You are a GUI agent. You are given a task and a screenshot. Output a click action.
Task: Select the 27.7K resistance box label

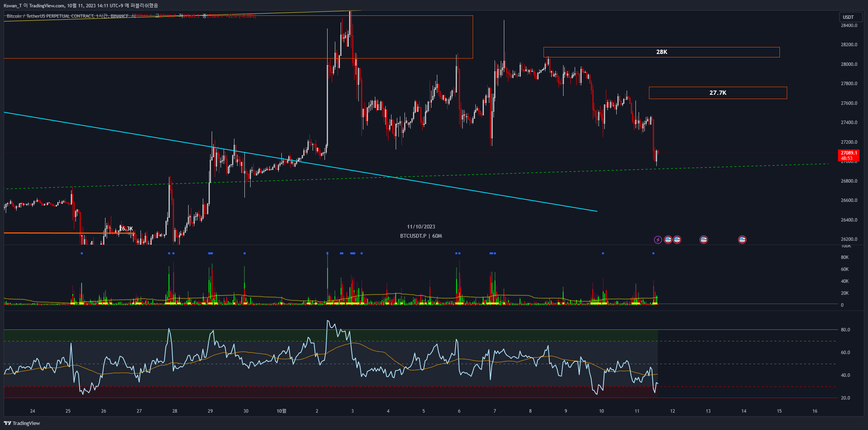718,93
